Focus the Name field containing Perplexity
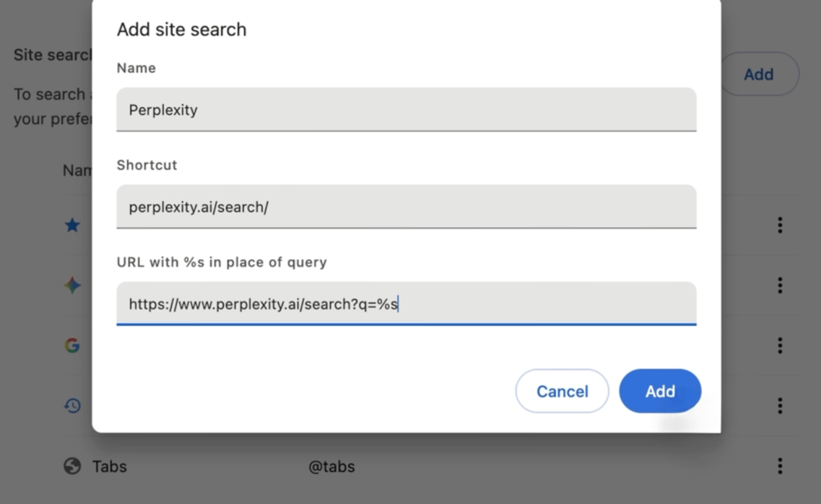Viewport: 821px width, 504px height. (406, 110)
